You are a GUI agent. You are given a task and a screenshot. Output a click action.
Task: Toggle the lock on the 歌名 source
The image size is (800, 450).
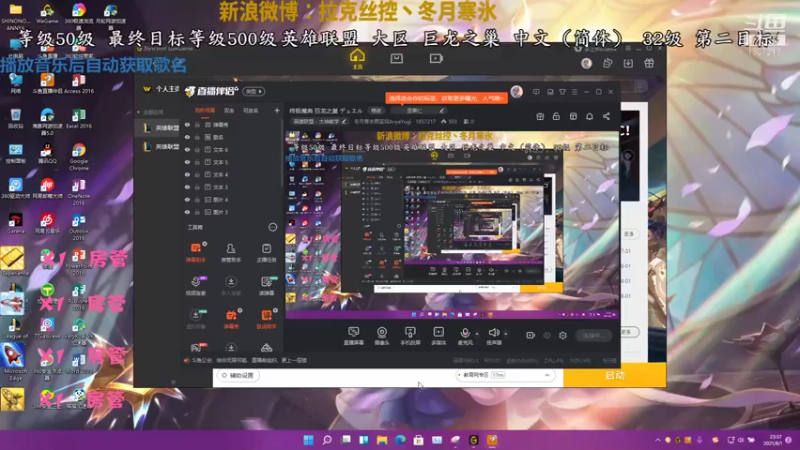(197, 137)
